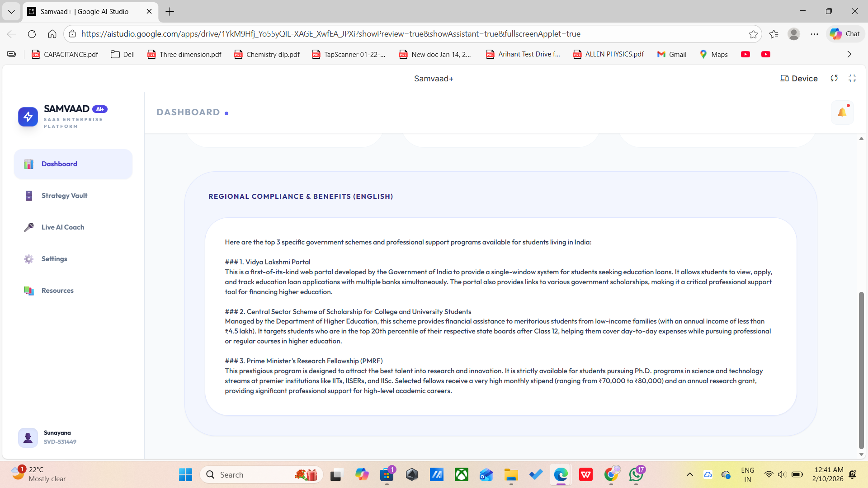Open the Live AI Coach page
Viewport: 868px width, 488px height.
click(x=62, y=227)
